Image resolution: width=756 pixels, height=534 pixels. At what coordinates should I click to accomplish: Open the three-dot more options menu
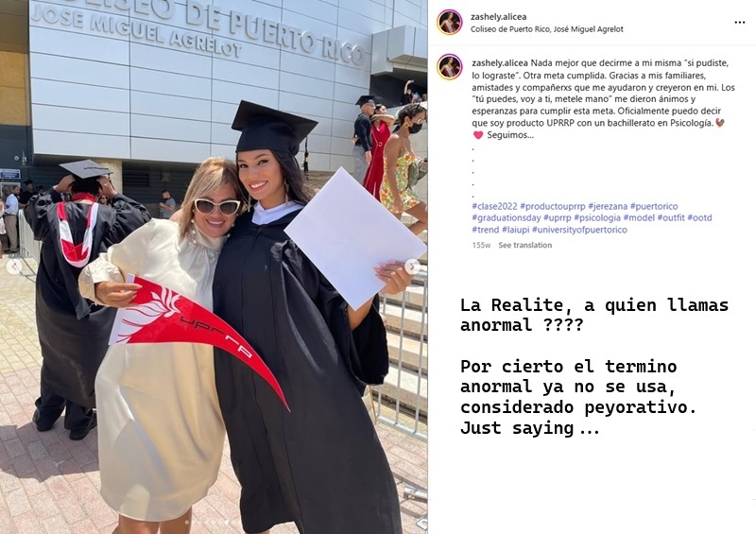(x=740, y=22)
